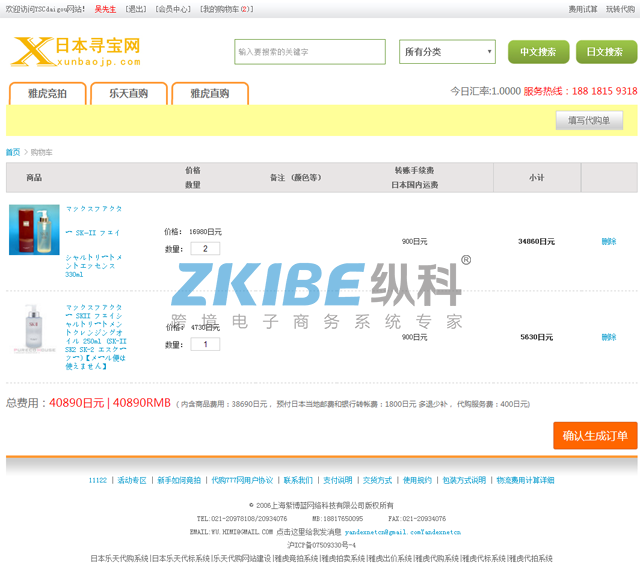Viewport: 640px width, 583px height.
Task: Open the 联系我们 footer link
Action: coord(298,480)
